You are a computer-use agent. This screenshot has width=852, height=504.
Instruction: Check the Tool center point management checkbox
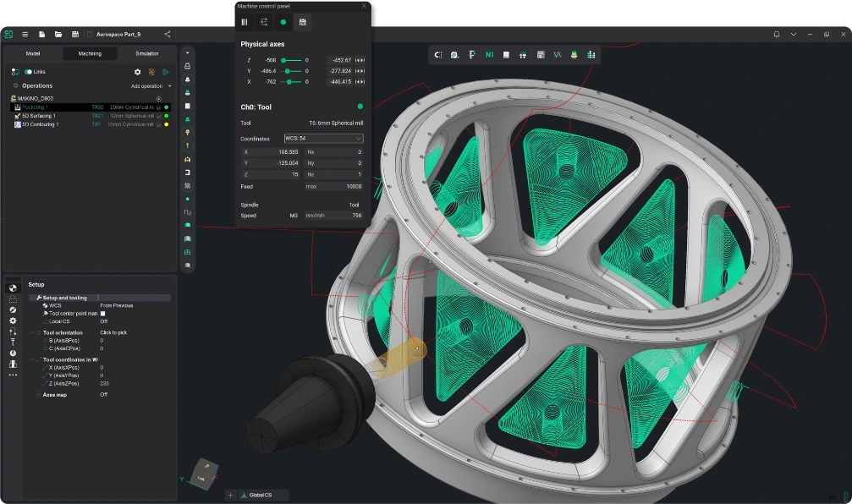coord(103,314)
